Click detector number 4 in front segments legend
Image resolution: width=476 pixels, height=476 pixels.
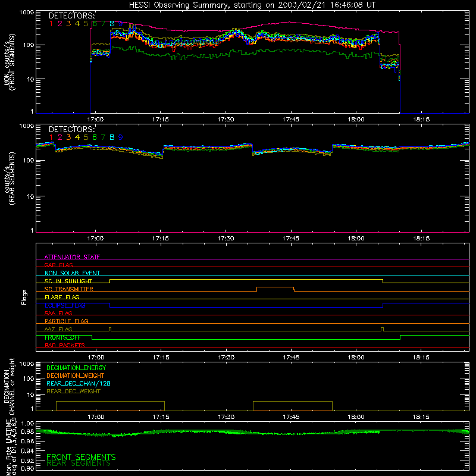click(x=77, y=24)
